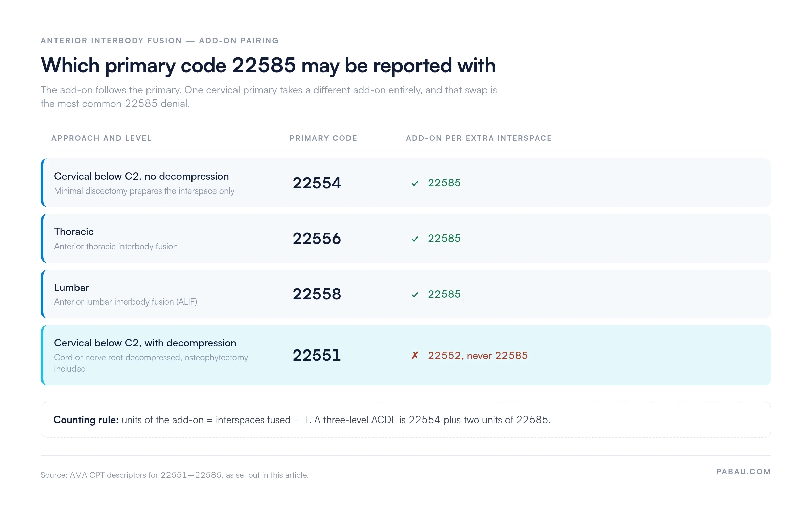Click the checkmark icon in the Lumbar row
This screenshot has width=812, height=521.
tap(415, 295)
